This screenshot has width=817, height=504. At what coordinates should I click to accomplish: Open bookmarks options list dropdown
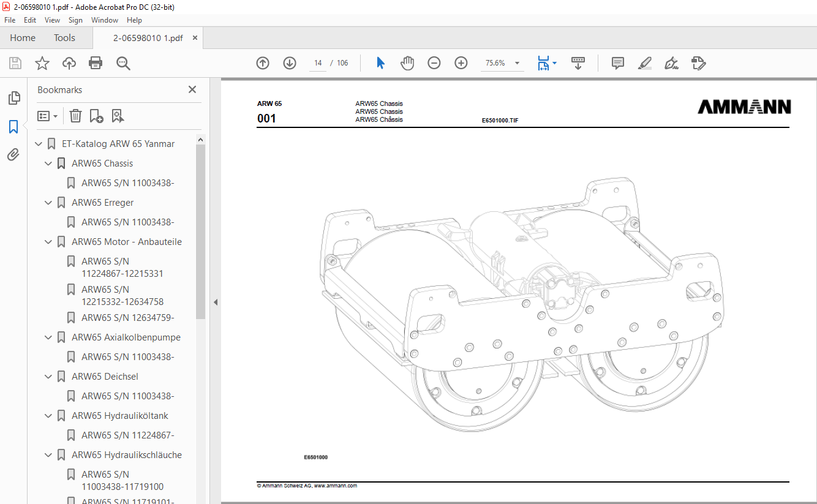47,116
